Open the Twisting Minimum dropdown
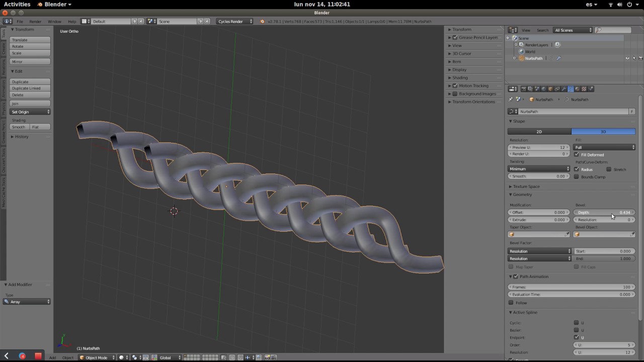 539,169
